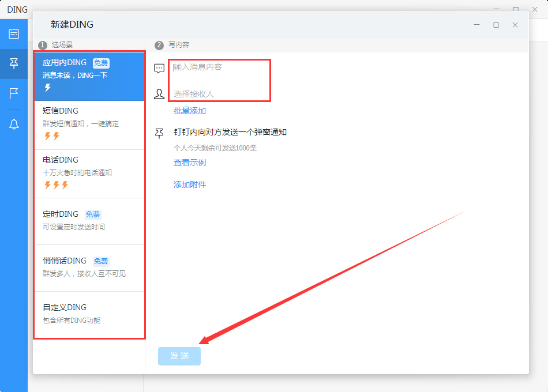Choose the 定时DING option
The image size is (548, 392).
pos(89,221)
